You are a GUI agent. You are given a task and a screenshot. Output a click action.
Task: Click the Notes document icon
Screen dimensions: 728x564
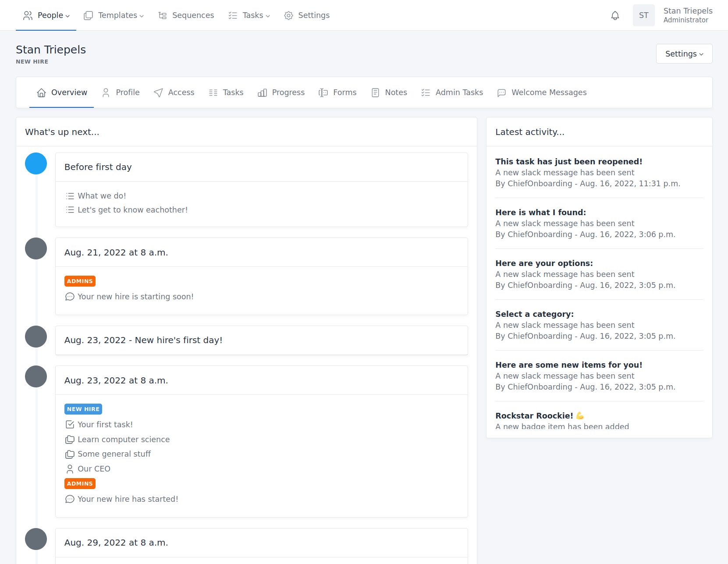coord(375,92)
